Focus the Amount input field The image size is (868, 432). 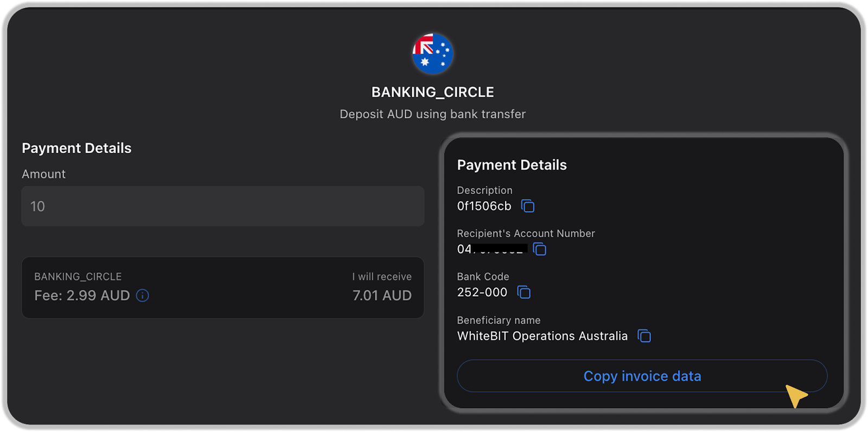[222, 206]
